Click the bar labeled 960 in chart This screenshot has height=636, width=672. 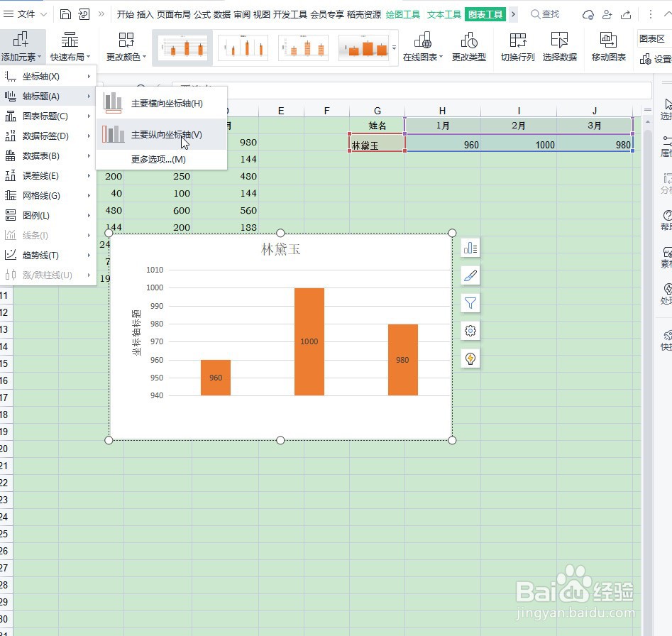[216, 378]
